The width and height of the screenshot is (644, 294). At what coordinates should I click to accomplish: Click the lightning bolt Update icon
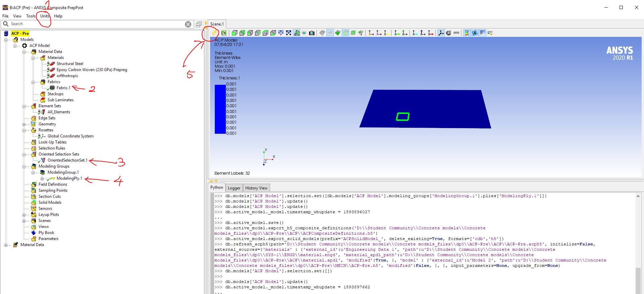pyautogui.click(x=214, y=33)
